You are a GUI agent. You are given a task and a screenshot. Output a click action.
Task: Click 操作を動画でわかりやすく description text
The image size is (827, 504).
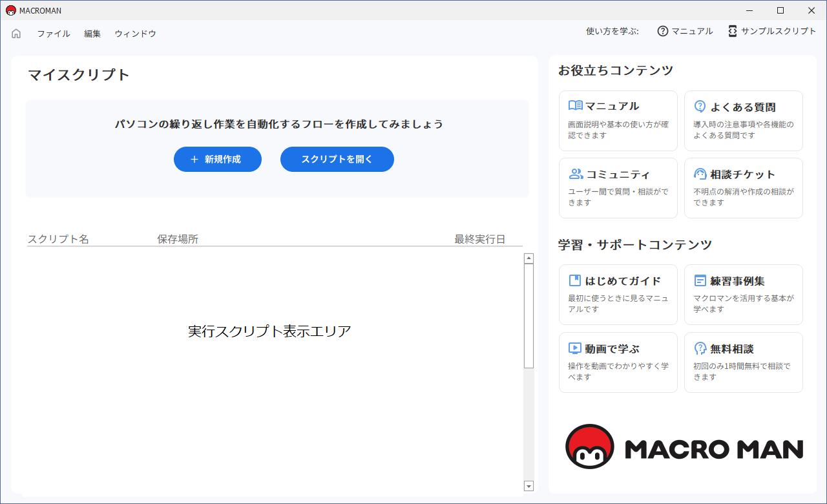pyautogui.click(x=618, y=371)
